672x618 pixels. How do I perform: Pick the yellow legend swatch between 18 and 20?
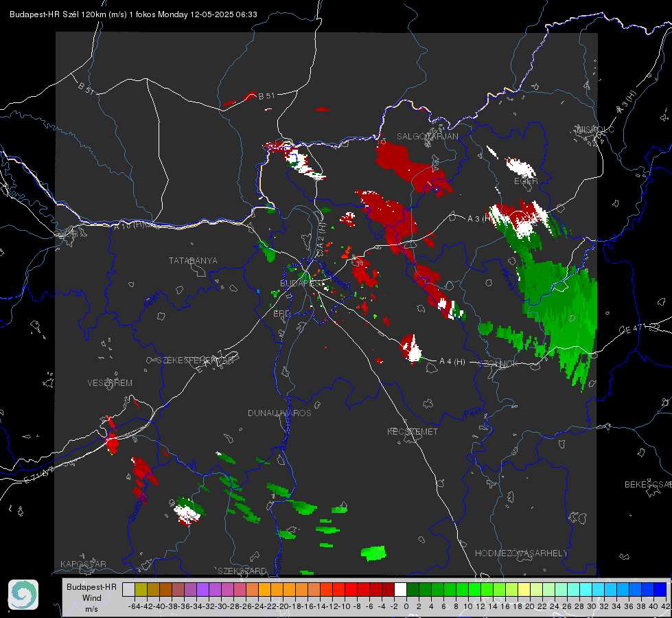click(524, 590)
